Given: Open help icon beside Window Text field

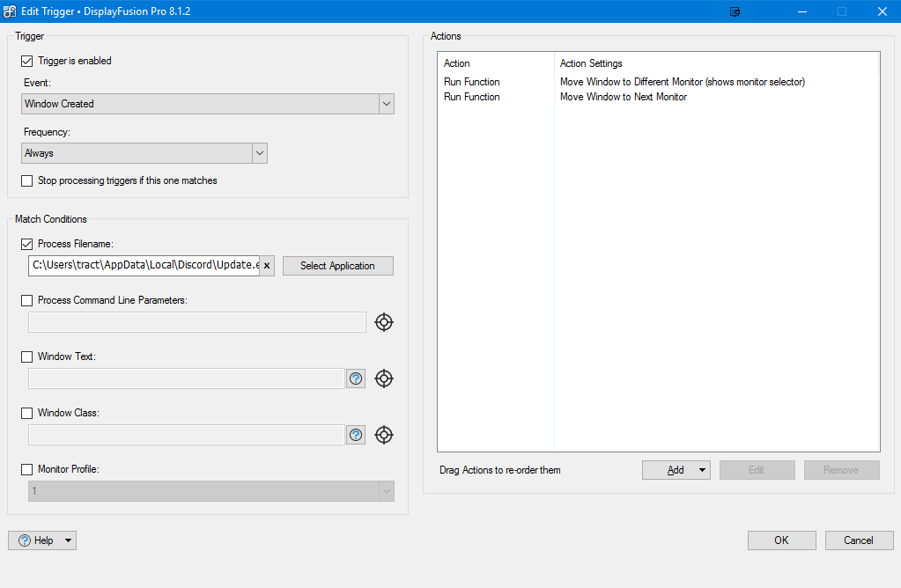Looking at the screenshot, I should [x=356, y=379].
